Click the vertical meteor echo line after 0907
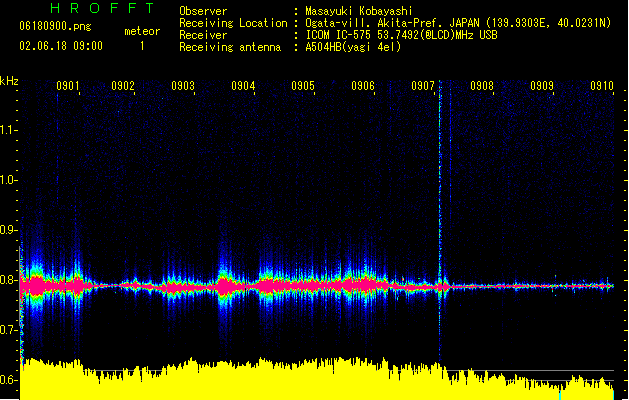Viewport: 629px width, 400px height. click(440, 221)
